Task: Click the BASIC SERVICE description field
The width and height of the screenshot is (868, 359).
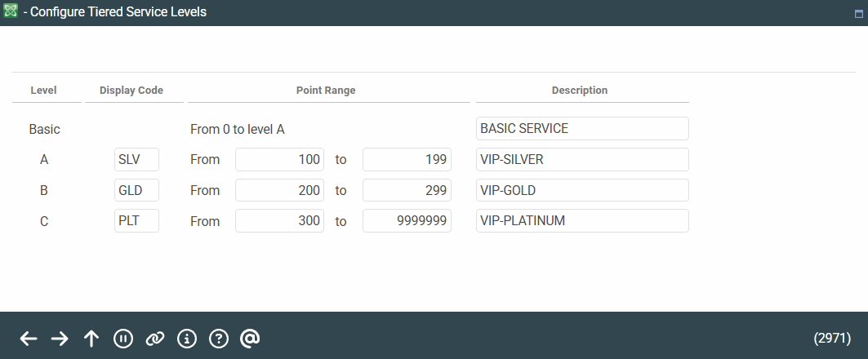Action: [582, 129]
